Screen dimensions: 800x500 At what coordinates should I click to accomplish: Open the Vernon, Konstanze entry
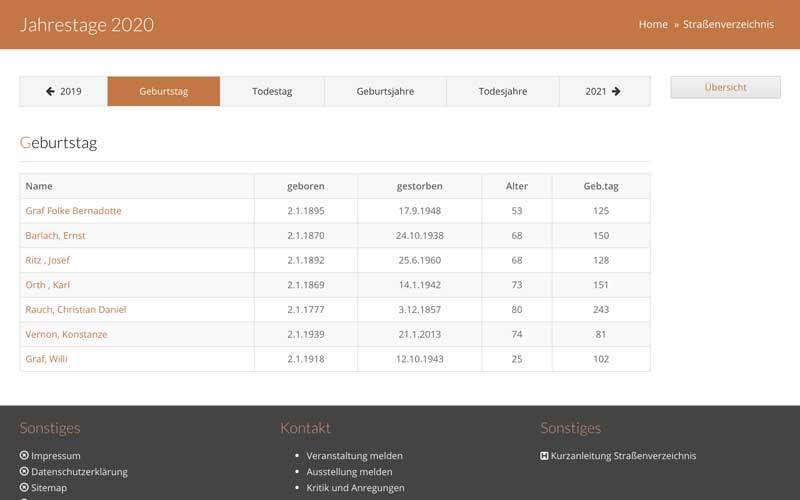[66, 334]
